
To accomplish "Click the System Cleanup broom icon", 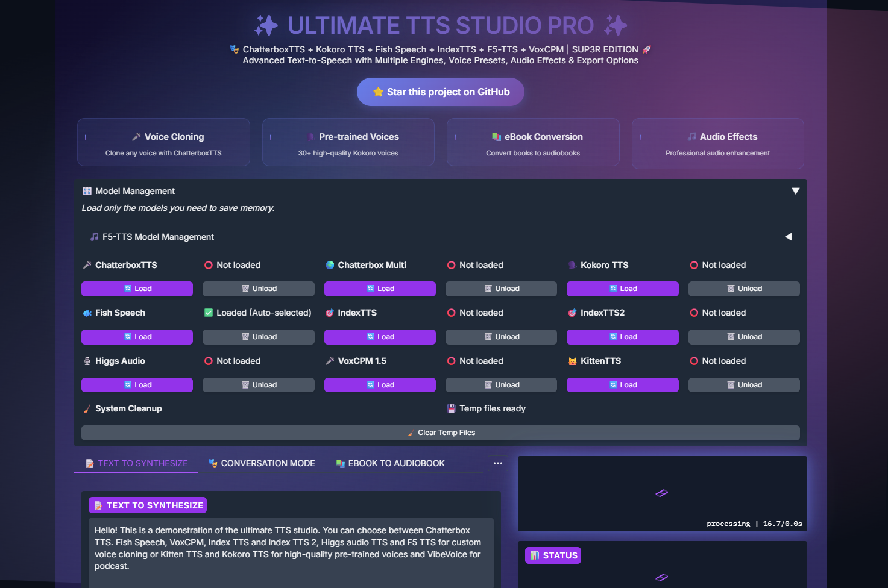I will tap(87, 409).
